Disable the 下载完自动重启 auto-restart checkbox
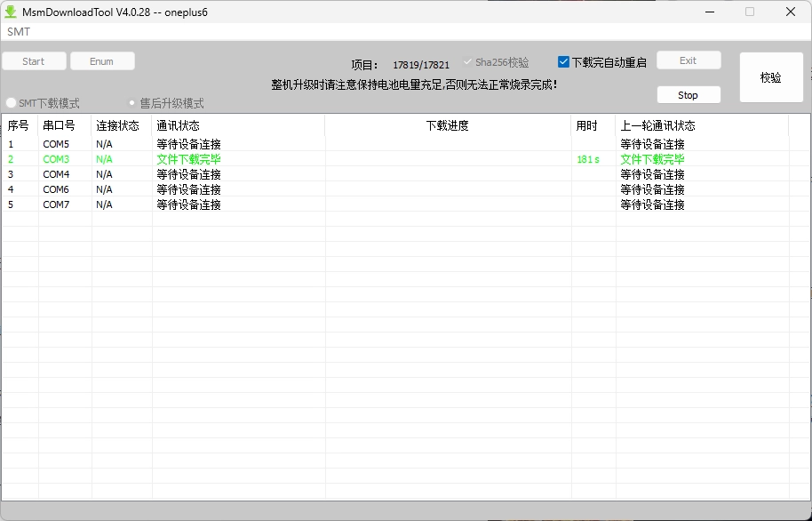This screenshot has width=812, height=521. [562, 61]
